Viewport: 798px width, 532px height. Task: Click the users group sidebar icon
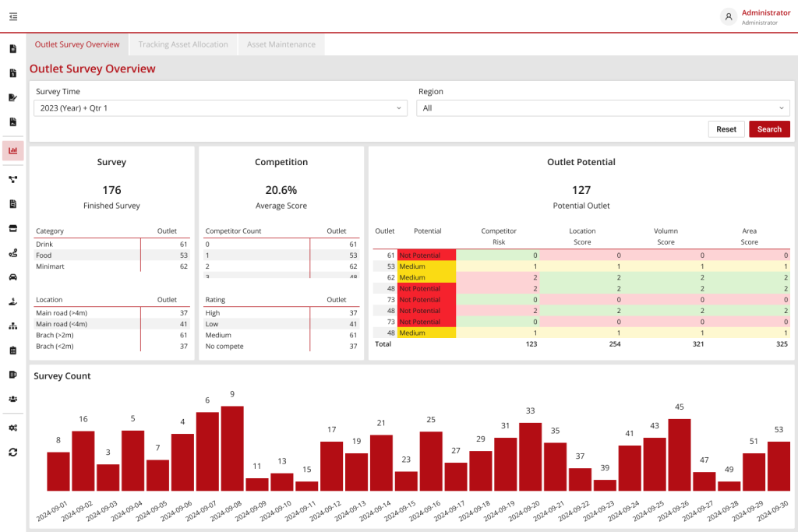[12, 399]
